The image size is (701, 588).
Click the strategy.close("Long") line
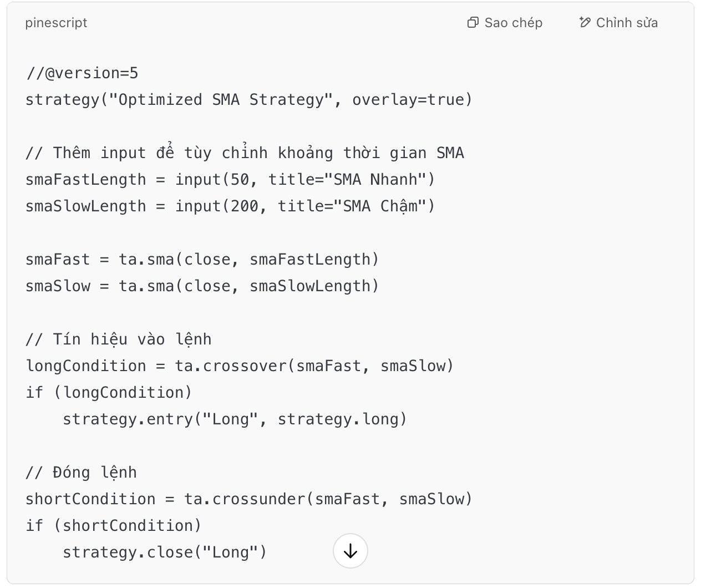click(165, 552)
